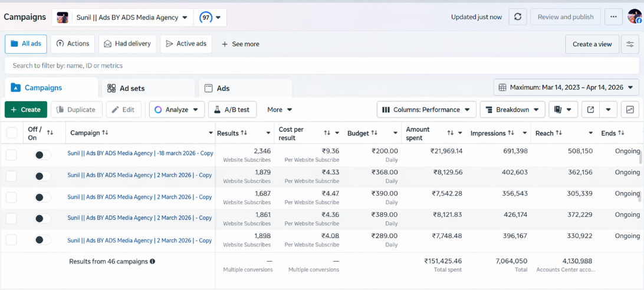This screenshot has height=290, width=644.
Task: Sort by Campaign name arrows
Action: point(105,133)
